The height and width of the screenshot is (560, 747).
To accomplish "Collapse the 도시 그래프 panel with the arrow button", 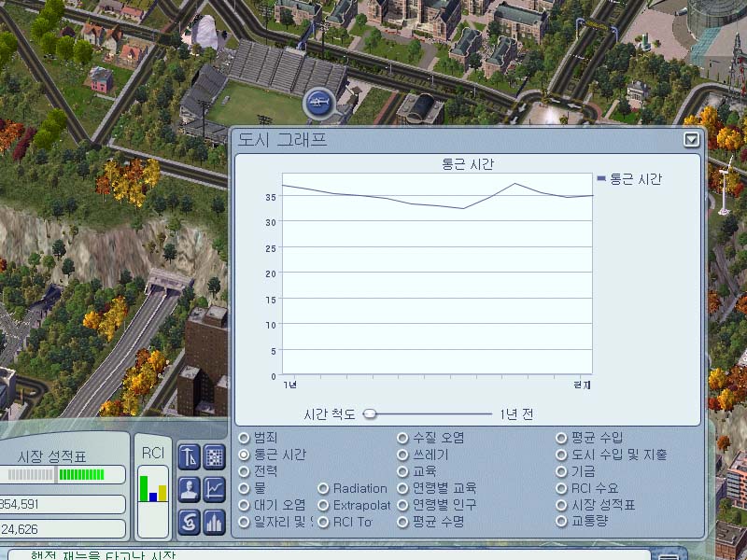I will click(691, 139).
